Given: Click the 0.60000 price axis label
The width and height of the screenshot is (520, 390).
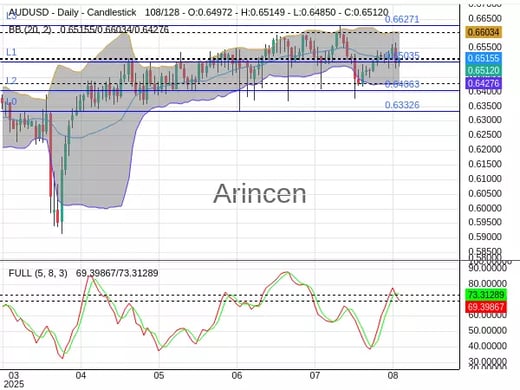Looking at the screenshot, I should [485, 208].
